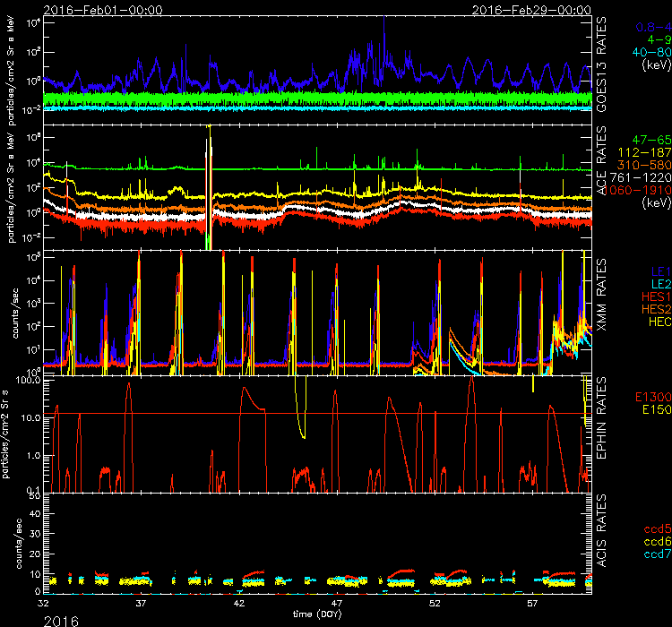Select the yellow 112-187 ACE legend label
Viewport: 672px width, 627px height.
pyautogui.click(x=643, y=154)
